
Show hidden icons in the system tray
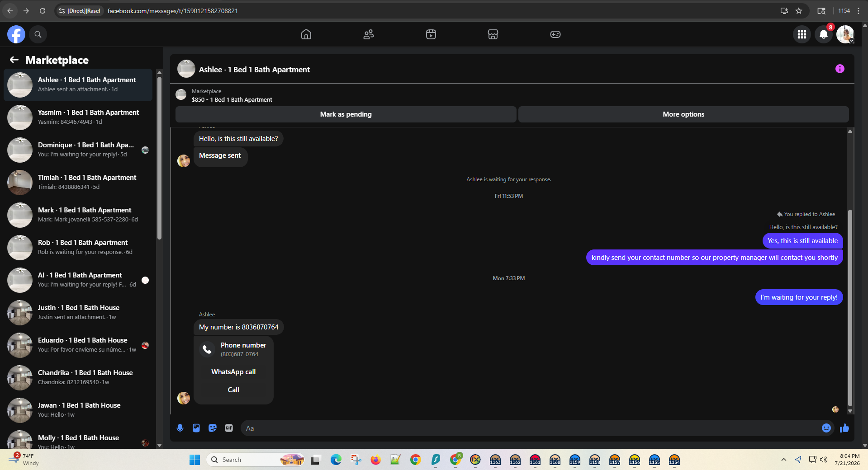(x=783, y=460)
